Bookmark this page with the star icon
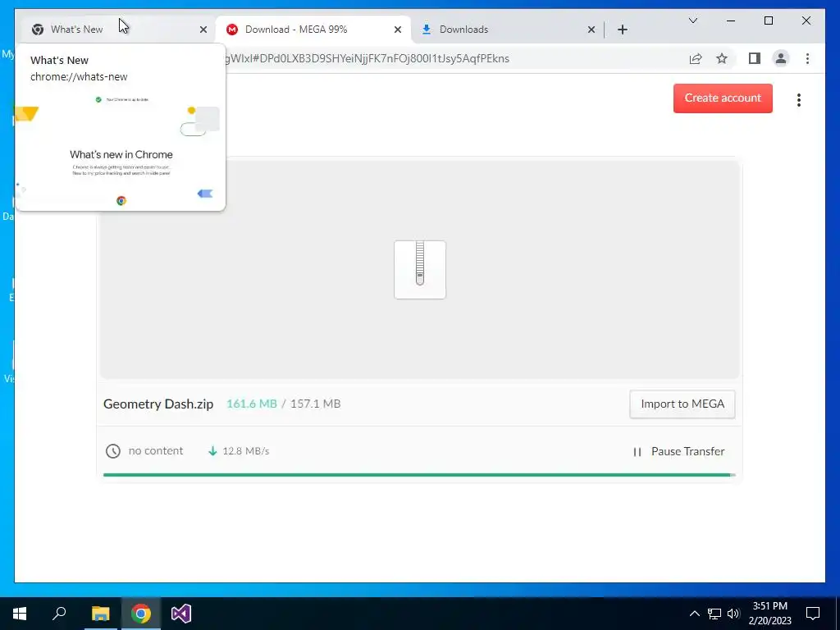 click(x=722, y=58)
